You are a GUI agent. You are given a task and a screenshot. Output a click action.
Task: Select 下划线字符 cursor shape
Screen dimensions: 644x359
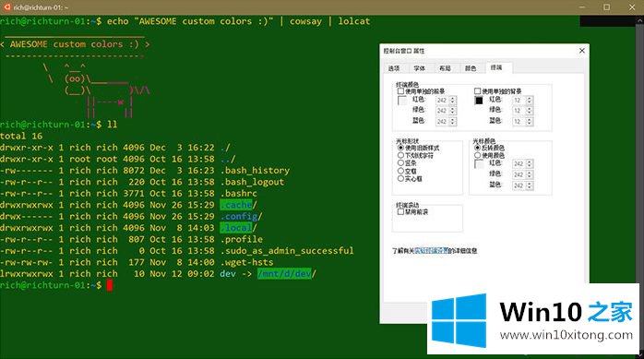tap(400, 155)
